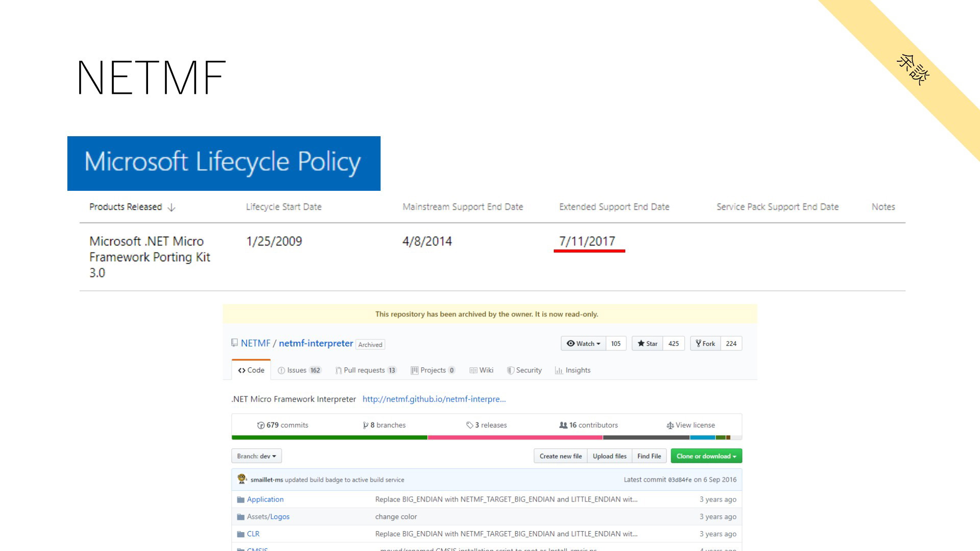The width and height of the screenshot is (980, 551).
Task: Click the Find File button
Action: point(649,456)
